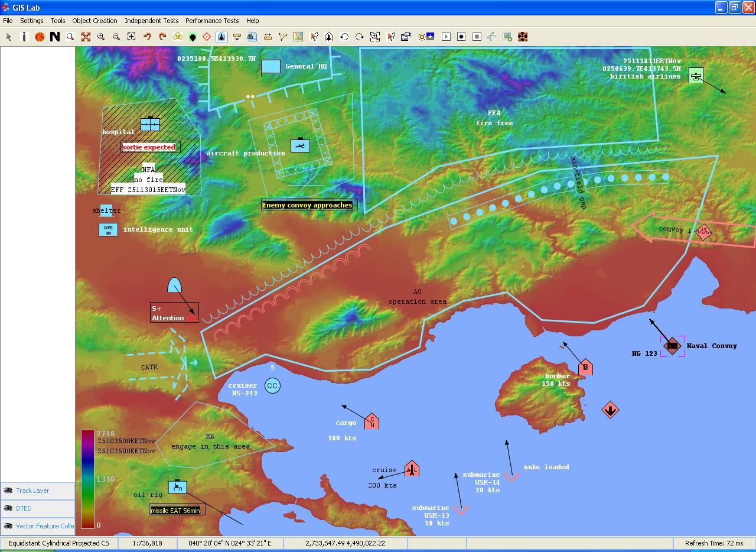
Task: Click the scale 1:736,818 status field
Action: pos(148,543)
